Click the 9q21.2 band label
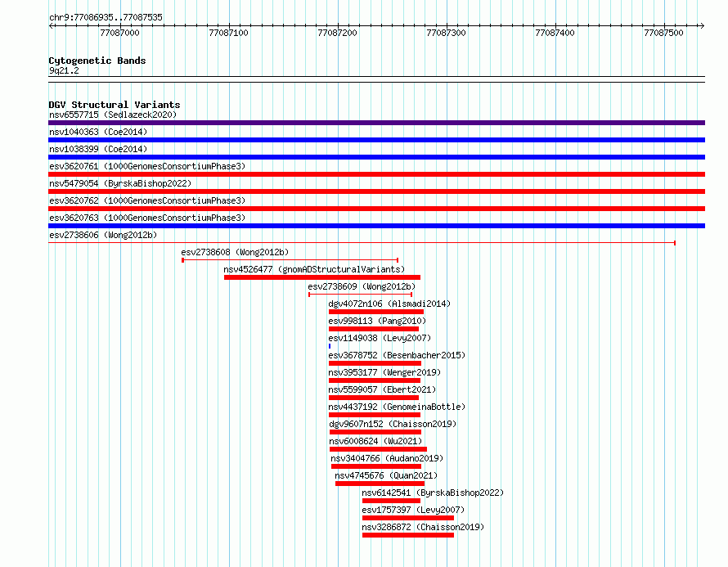This screenshot has height=567, width=728. tap(64, 70)
